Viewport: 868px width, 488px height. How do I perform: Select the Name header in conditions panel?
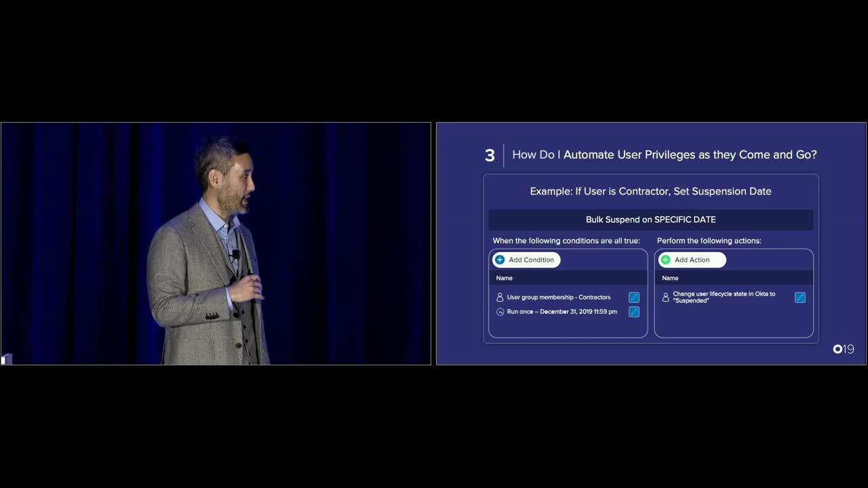pyautogui.click(x=505, y=278)
